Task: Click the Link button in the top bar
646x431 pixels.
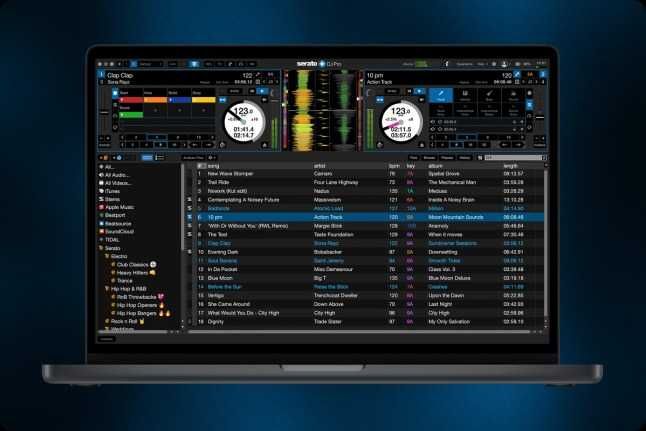Action: [x=173, y=64]
